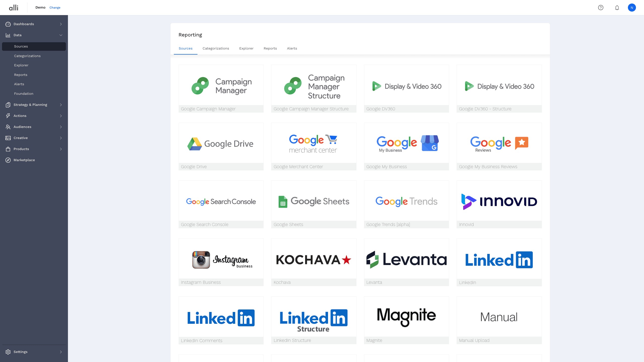
Task: Switch to the Reports tab
Action: click(270, 49)
